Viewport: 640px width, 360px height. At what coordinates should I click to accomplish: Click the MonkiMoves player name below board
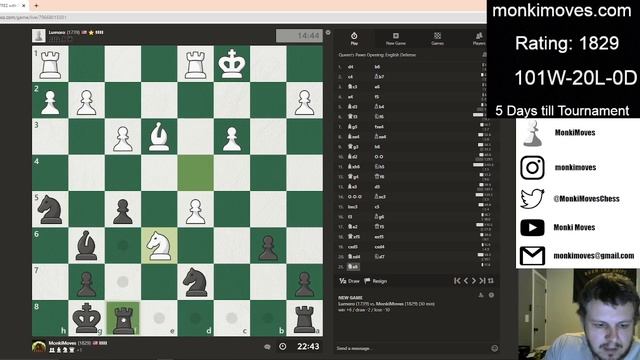62,343
